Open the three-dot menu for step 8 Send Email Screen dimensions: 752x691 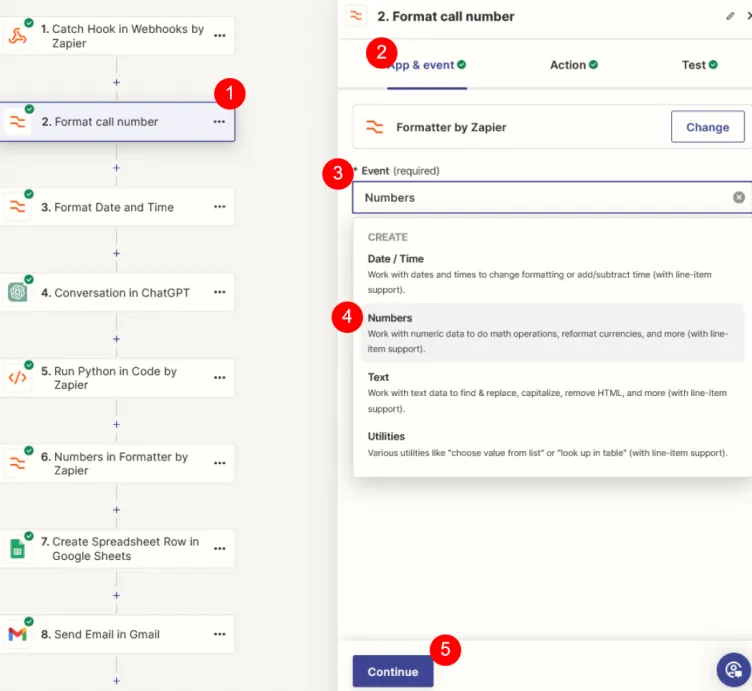220,634
